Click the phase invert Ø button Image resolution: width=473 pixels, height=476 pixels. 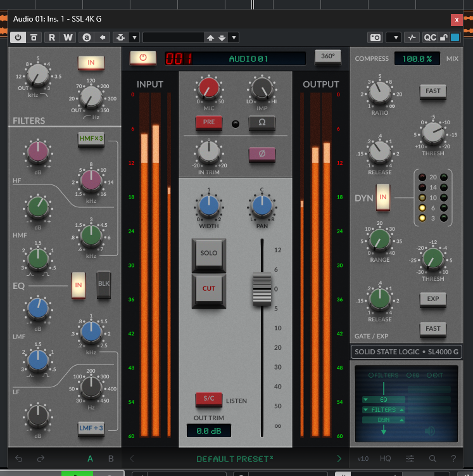[x=262, y=154]
